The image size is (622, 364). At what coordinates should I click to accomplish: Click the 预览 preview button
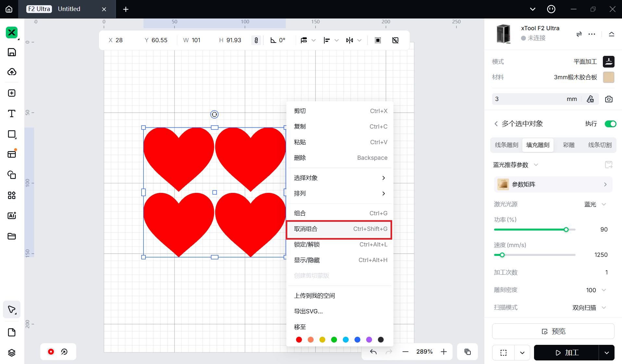(553, 331)
